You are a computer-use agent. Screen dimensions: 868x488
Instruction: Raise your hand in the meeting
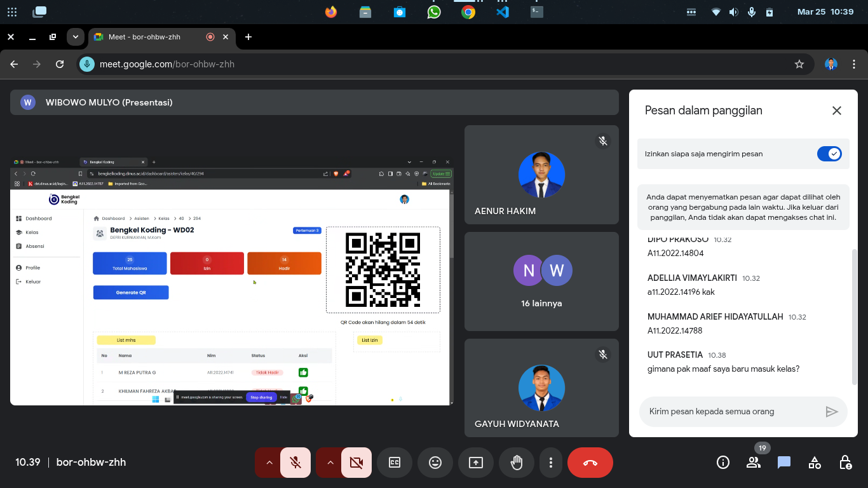[x=517, y=463]
